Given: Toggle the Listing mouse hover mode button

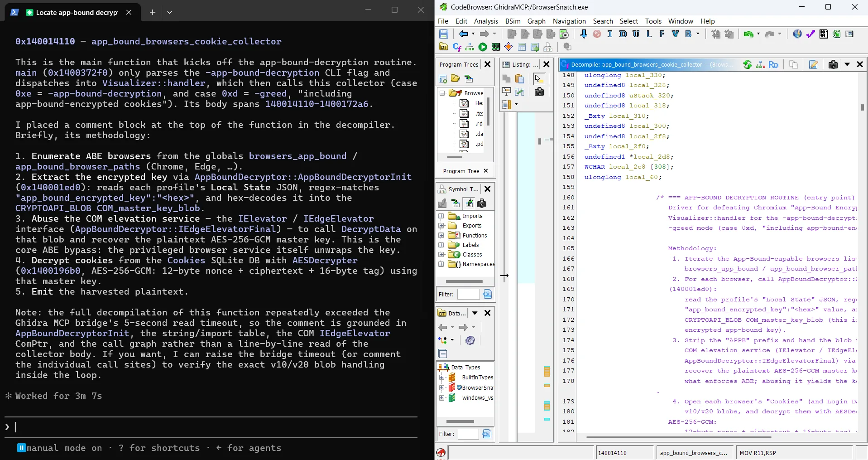Looking at the screenshot, I should pyautogui.click(x=539, y=79).
